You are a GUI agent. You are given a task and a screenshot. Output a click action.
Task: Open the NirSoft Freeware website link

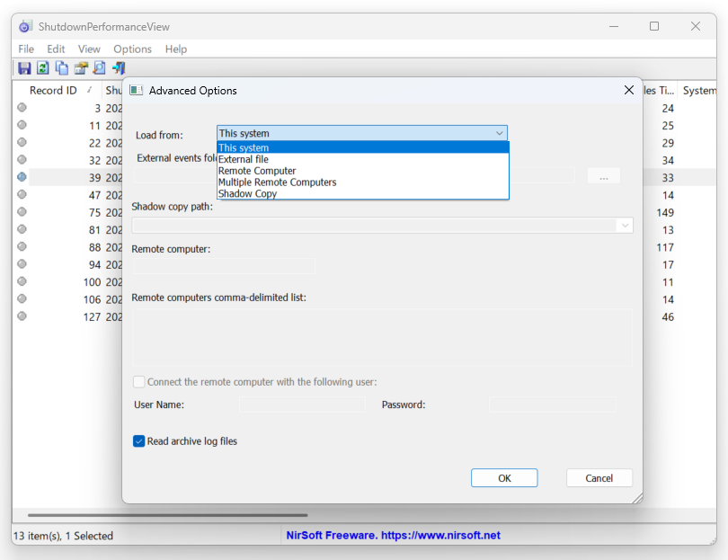tap(394, 536)
